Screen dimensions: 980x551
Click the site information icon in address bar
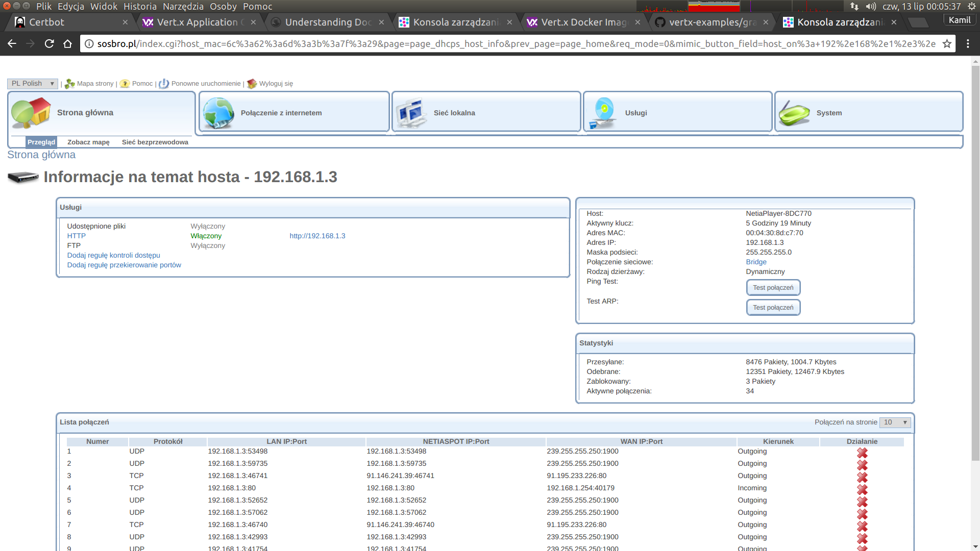coord(89,44)
